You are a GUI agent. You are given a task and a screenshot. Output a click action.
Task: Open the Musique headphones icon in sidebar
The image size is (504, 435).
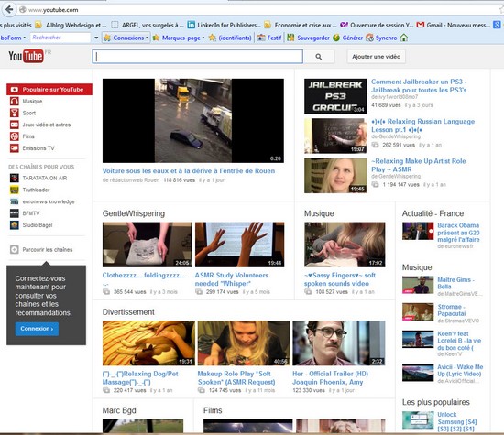click(x=14, y=102)
